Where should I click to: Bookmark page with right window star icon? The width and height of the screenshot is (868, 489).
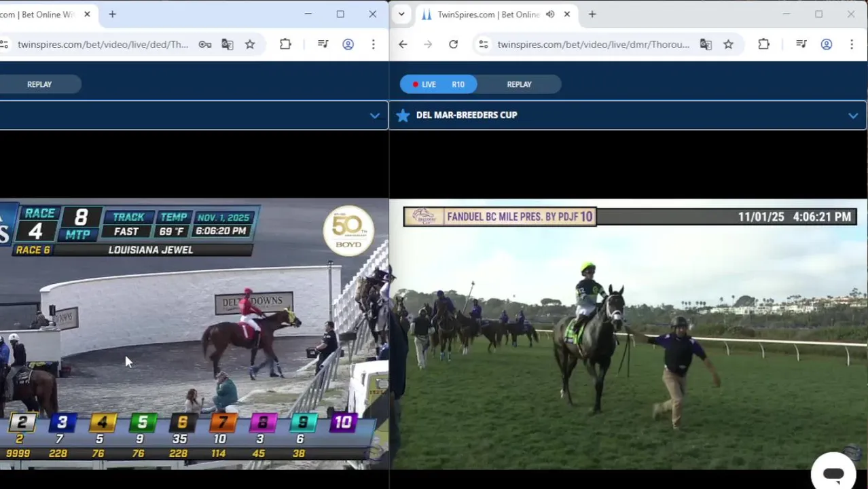pos(729,44)
